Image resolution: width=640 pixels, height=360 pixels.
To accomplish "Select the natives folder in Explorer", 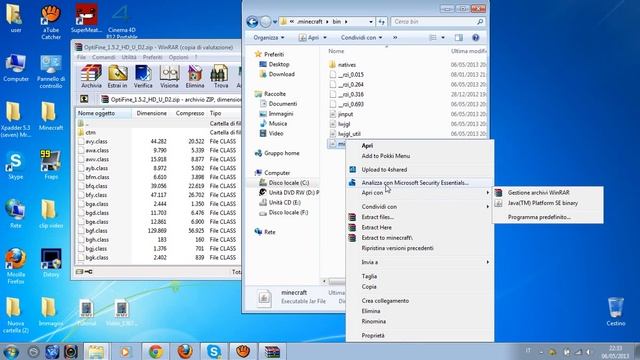I will (x=347, y=64).
